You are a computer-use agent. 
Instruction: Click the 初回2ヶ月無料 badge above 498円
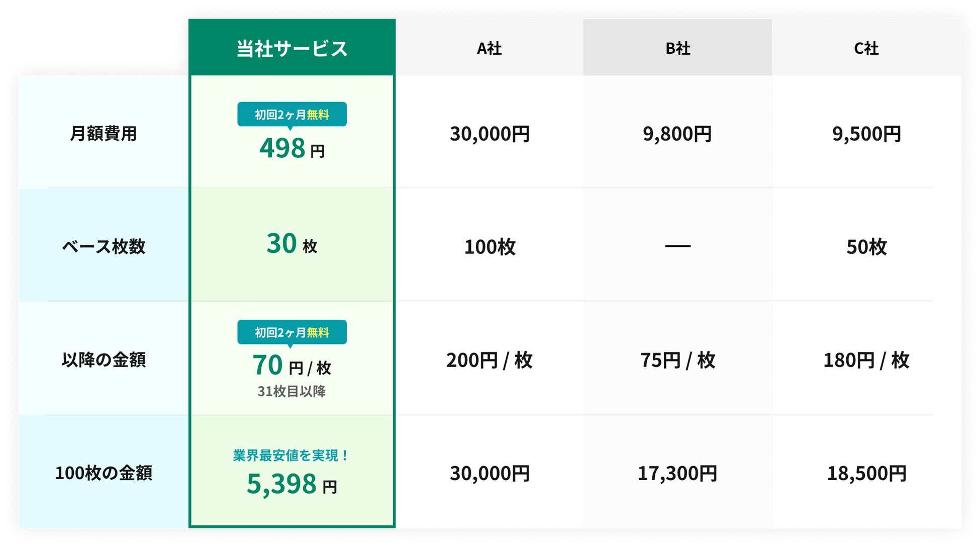(291, 115)
